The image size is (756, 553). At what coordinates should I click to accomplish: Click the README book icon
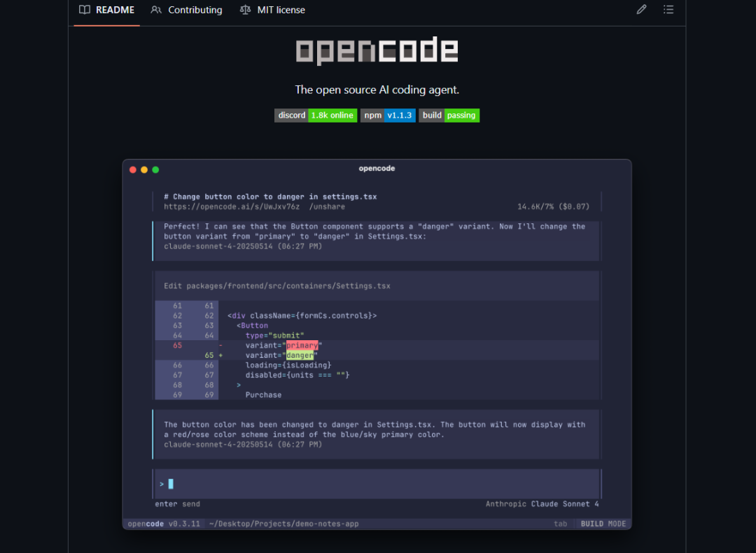click(x=84, y=10)
